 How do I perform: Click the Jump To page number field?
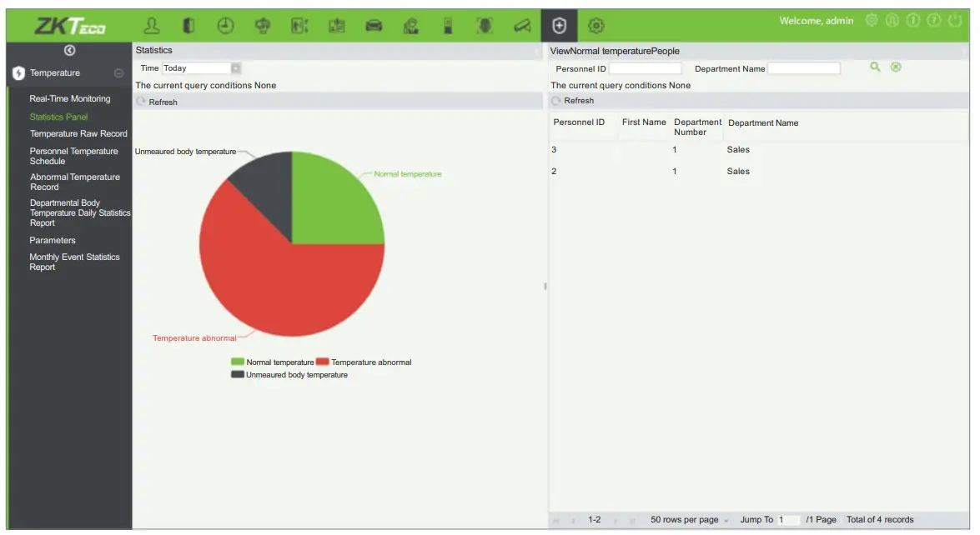tap(788, 519)
